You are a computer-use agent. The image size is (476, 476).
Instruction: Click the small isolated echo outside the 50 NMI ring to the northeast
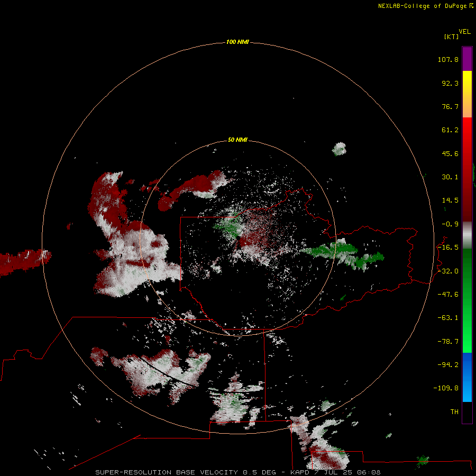click(x=339, y=149)
